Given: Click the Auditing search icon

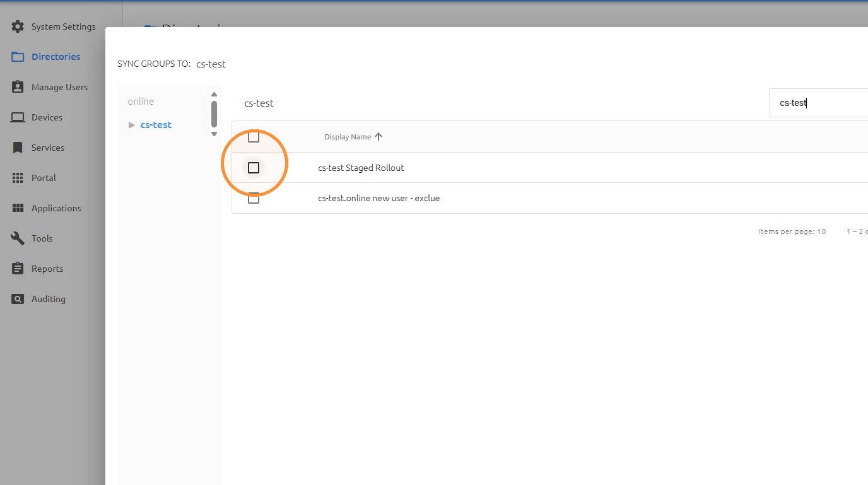Looking at the screenshot, I should [18, 299].
